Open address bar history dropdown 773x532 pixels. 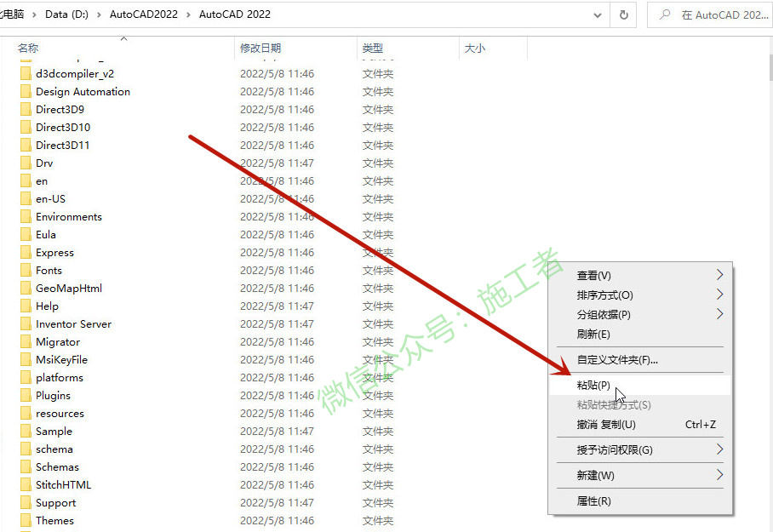pyautogui.click(x=598, y=15)
